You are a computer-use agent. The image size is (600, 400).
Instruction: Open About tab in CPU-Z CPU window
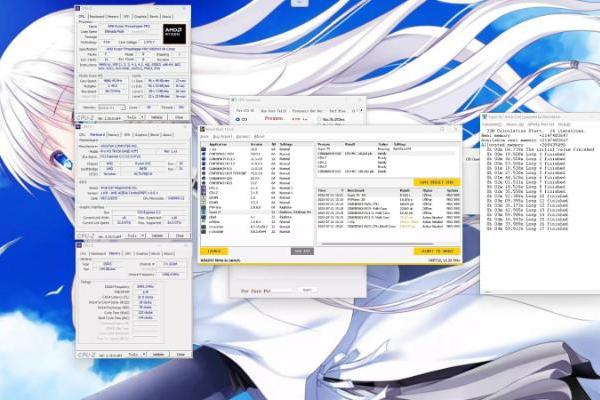tap(167, 16)
